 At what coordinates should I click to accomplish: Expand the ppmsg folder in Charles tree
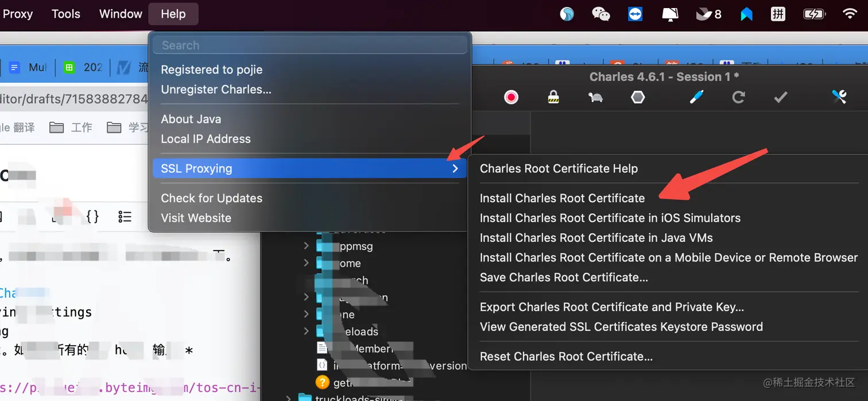coord(306,246)
